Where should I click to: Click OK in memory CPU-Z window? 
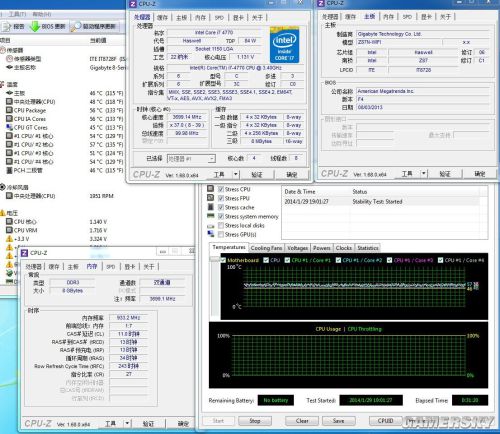[183, 424]
